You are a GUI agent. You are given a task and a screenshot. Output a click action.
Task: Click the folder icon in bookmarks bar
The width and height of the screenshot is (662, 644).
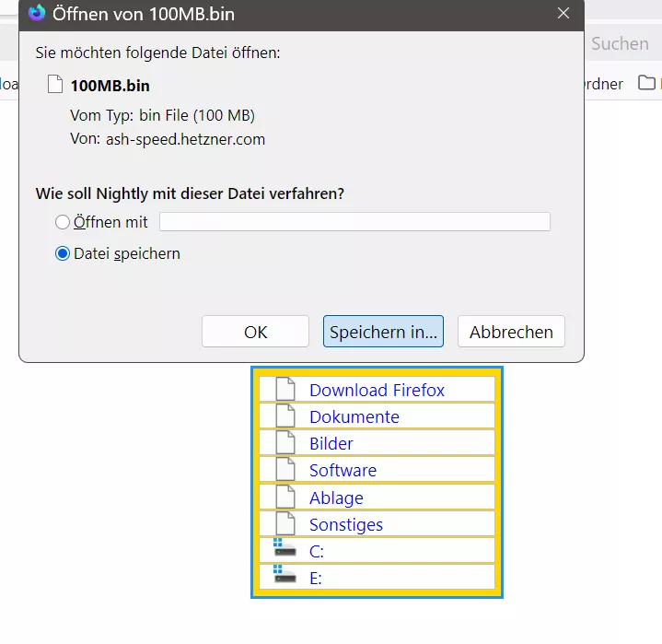coord(646,83)
